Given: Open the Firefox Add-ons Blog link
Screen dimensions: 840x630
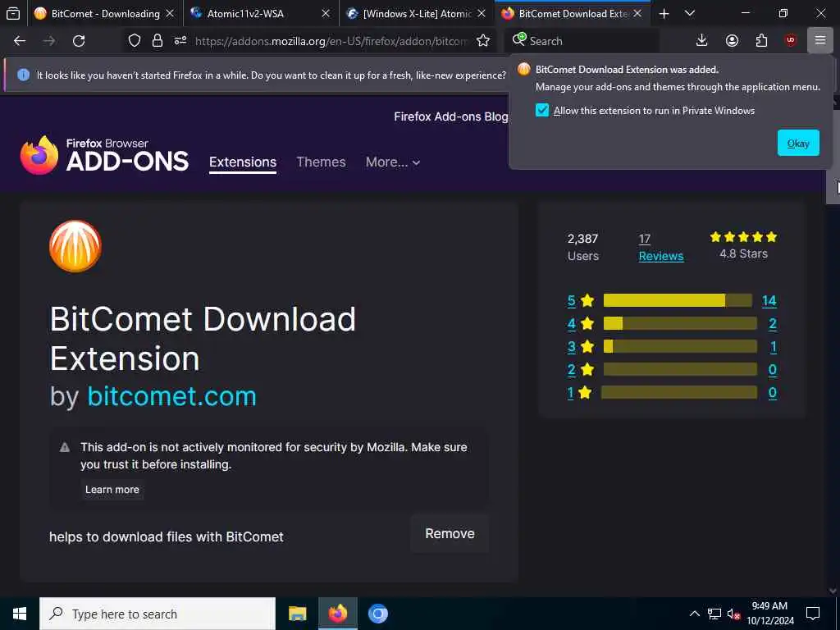Looking at the screenshot, I should 450,116.
